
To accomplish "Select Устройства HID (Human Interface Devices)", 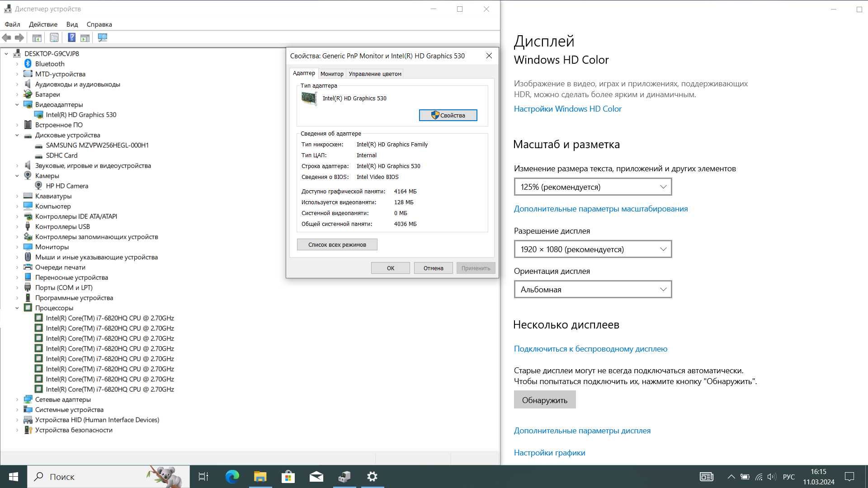I will (x=97, y=420).
